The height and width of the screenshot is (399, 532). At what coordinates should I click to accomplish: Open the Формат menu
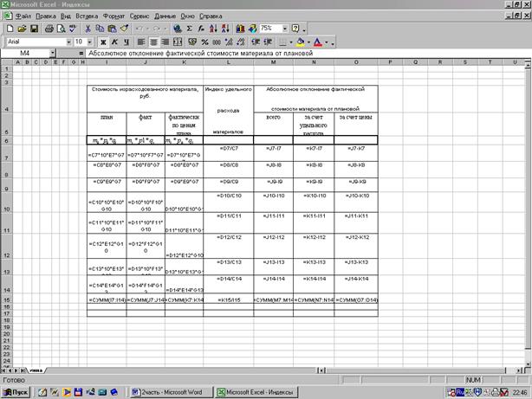coord(114,16)
